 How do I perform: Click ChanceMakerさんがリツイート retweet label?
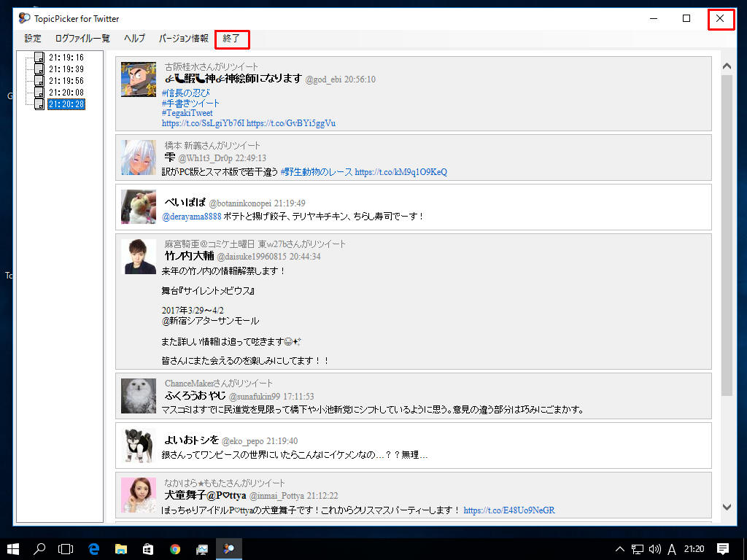tap(219, 384)
